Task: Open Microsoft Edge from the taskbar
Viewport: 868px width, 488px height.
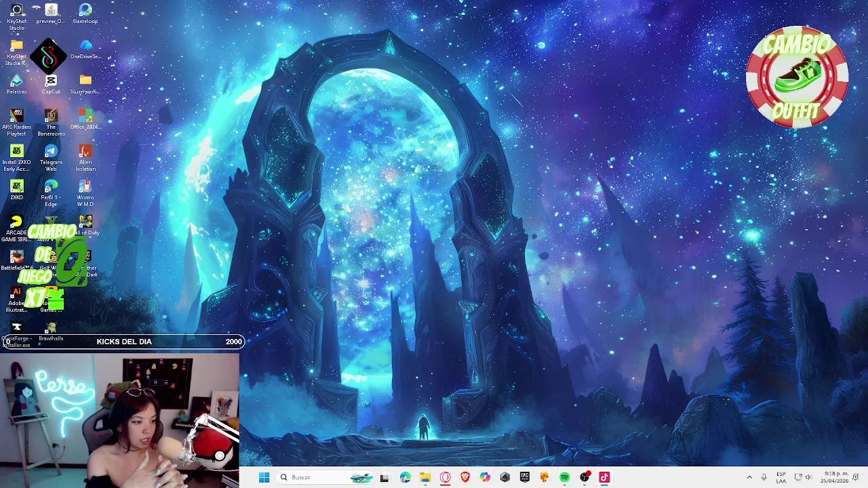Action: (405, 477)
